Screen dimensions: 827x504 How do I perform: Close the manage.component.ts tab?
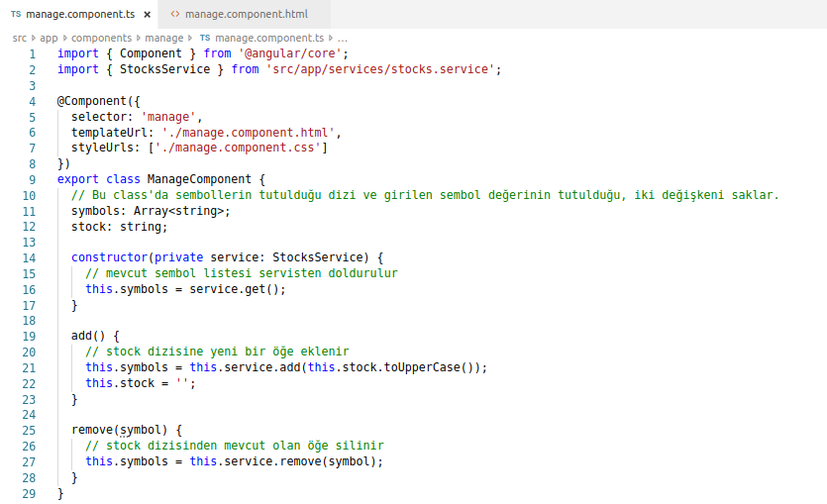pyautogui.click(x=148, y=15)
